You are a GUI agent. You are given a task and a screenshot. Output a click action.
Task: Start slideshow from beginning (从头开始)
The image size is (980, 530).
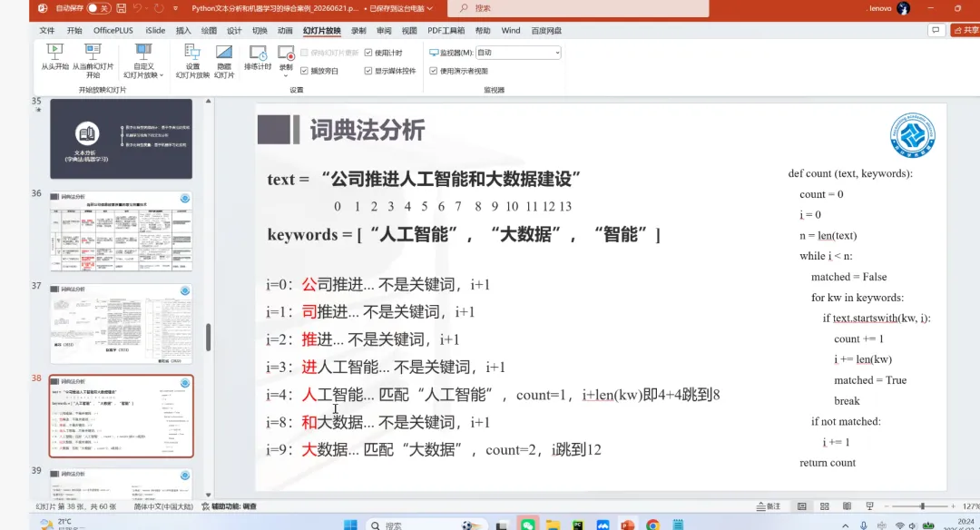(x=55, y=56)
